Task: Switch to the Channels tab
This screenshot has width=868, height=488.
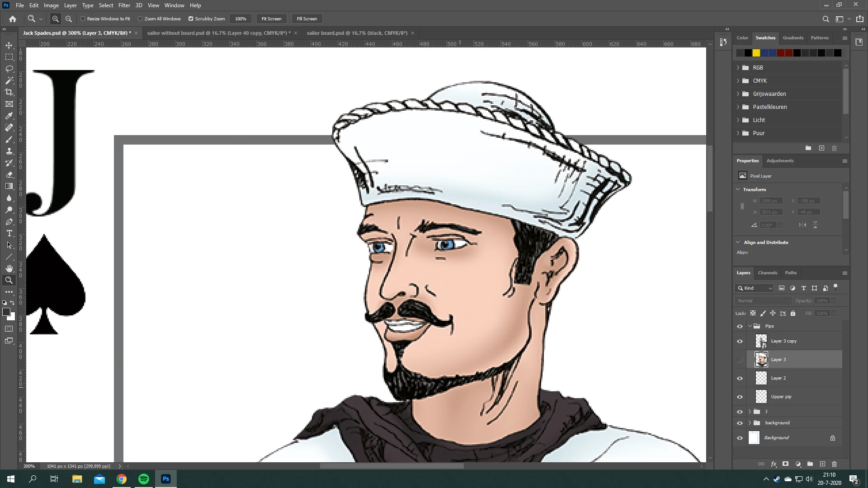Action: (x=767, y=273)
